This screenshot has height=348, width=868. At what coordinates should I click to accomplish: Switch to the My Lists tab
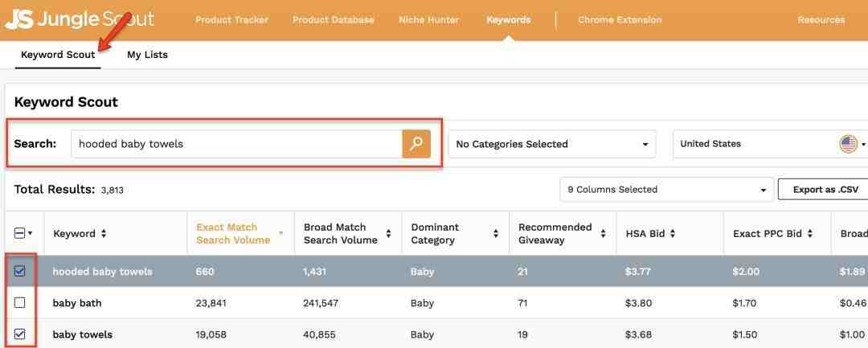(147, 55)
